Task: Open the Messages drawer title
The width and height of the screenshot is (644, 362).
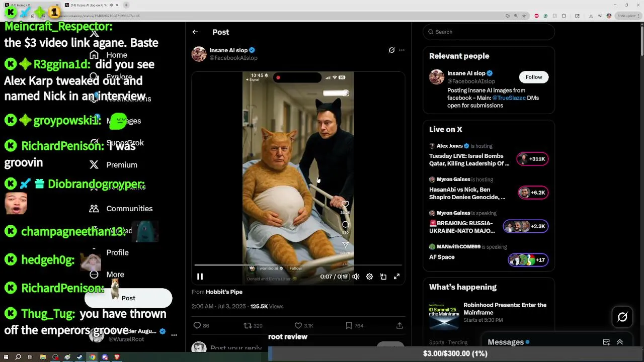Action: coord(506,342)
